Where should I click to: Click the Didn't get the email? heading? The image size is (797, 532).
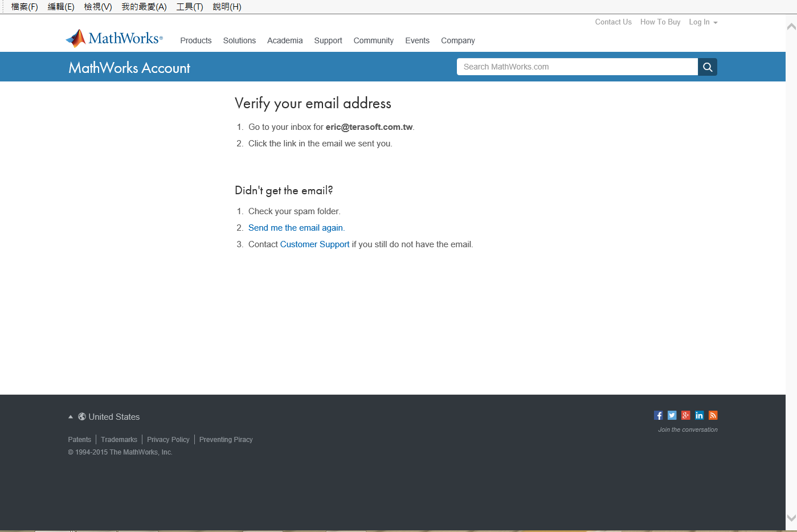pyautogui.click(x=284, y=191)
